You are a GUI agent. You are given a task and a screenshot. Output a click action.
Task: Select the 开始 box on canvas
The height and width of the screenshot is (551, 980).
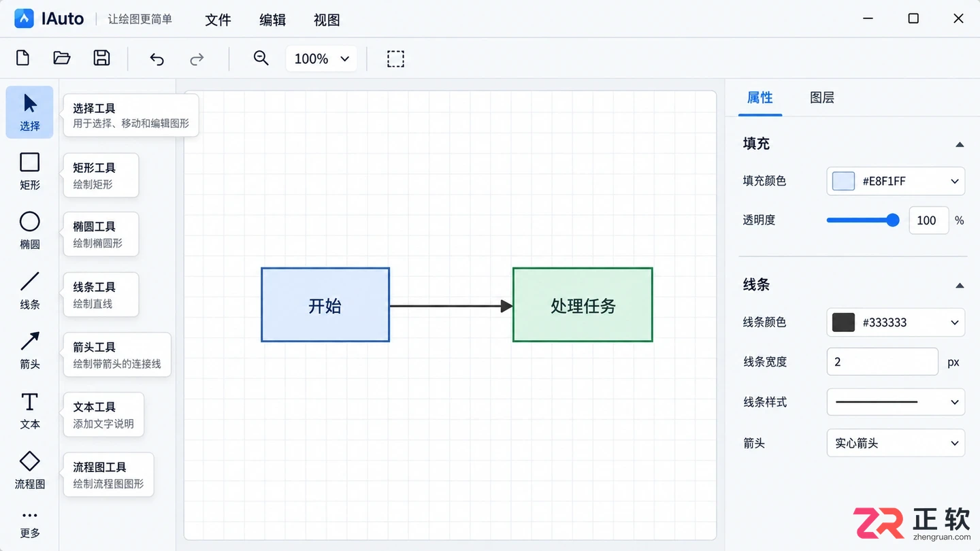tap(325, 305)
